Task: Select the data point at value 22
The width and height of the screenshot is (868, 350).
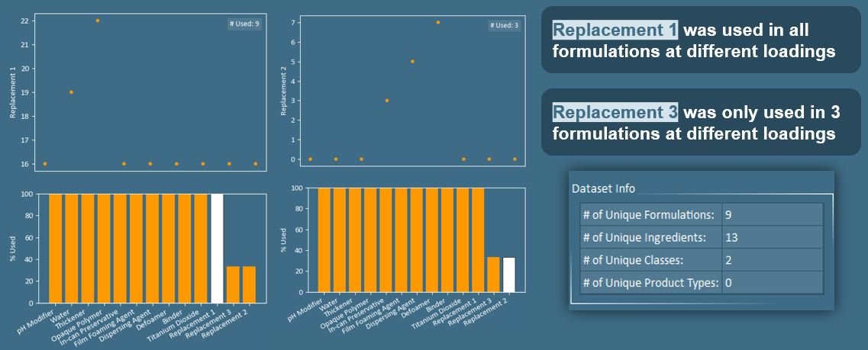Action: tap(98, 21)
